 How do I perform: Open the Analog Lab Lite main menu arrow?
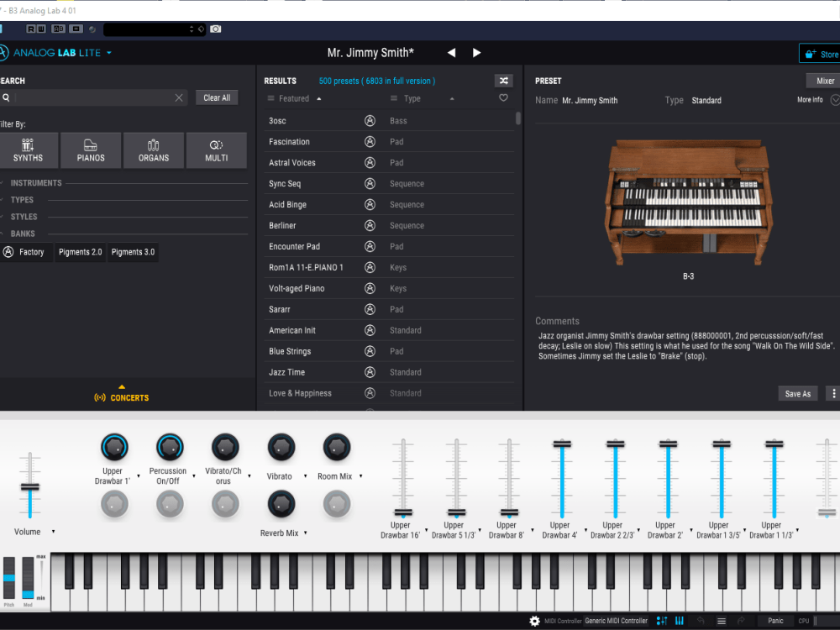click(109, 53)
